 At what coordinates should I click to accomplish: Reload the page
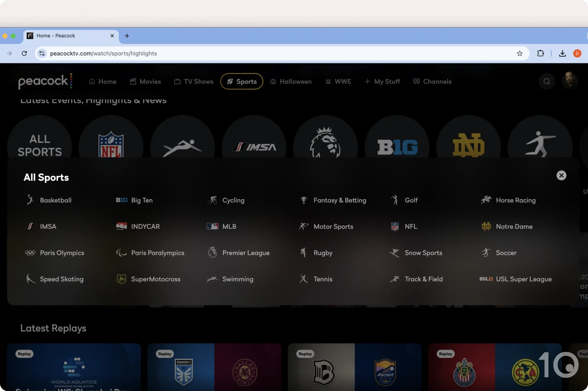click(x=24, y=53)
